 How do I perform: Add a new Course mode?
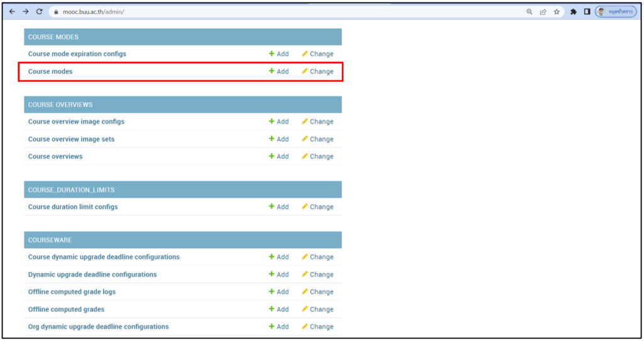(279, 72)
